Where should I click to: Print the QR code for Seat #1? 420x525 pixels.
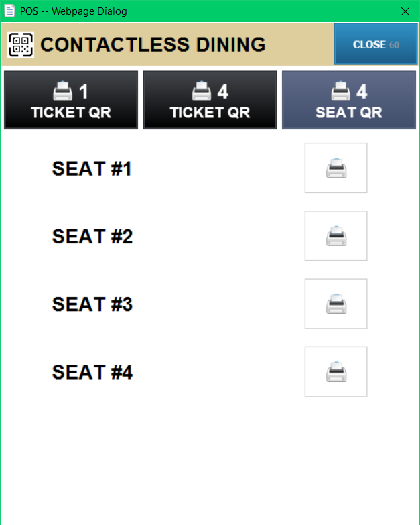[x=336, y=168]
